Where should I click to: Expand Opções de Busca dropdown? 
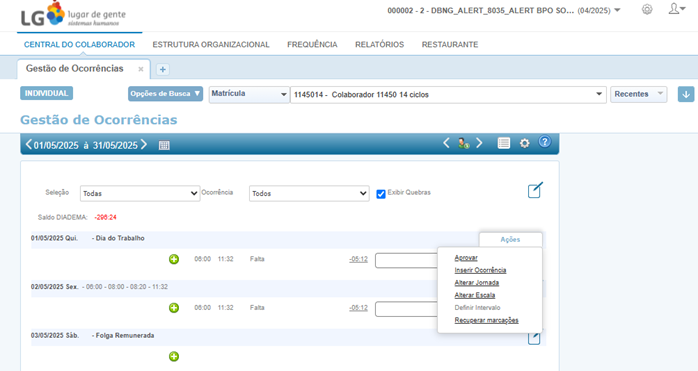click(x=165, y=94)
